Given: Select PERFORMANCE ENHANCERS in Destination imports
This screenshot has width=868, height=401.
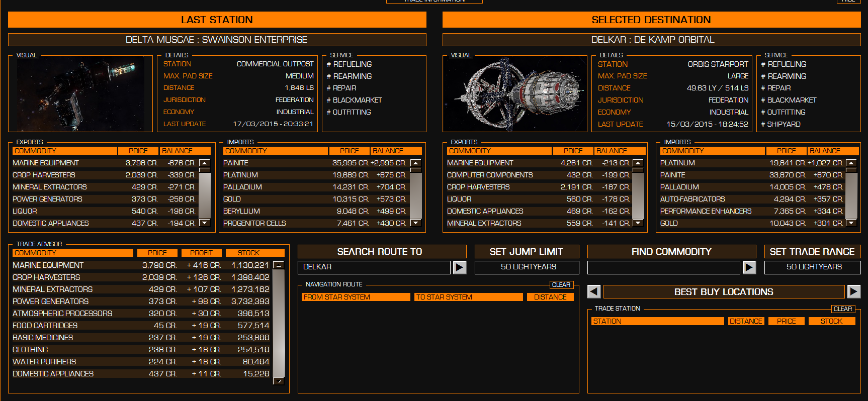Looking at the screenshot, I should 752,211.
